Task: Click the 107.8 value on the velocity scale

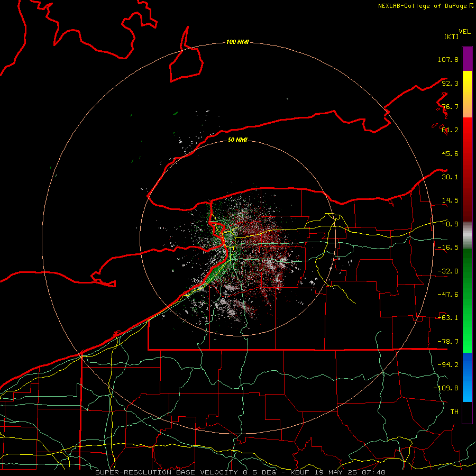Action: click(x=448, y=59)
